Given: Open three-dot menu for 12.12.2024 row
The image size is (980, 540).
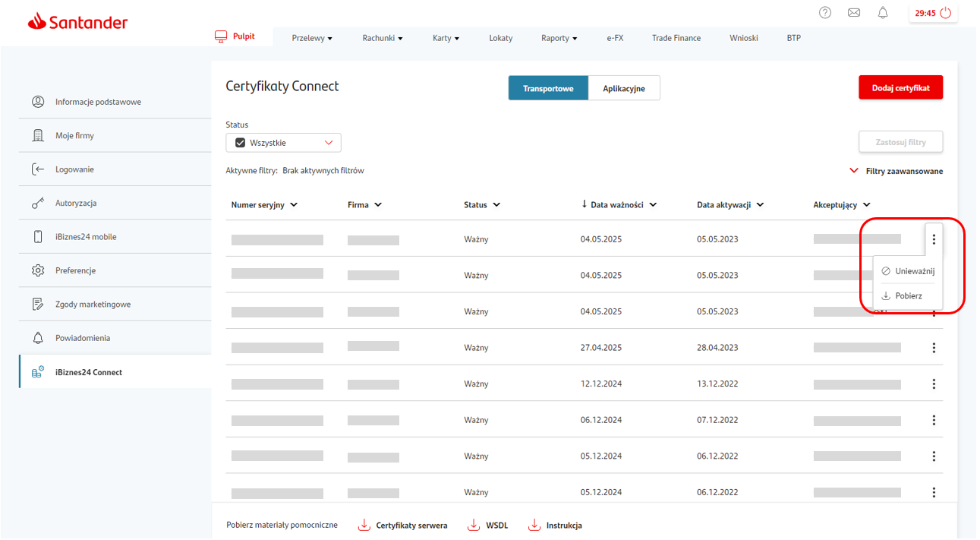Looking at the screenshot, I should [x=934, y=384].
